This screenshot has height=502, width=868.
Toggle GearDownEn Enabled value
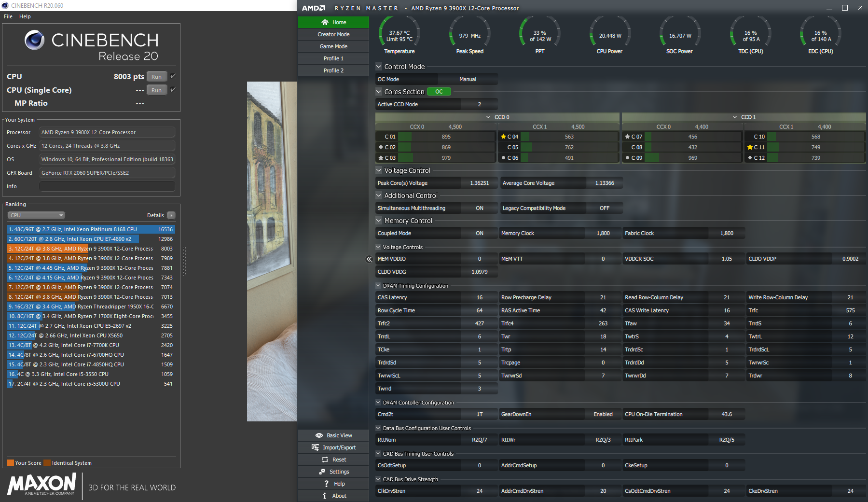point(603,414)
